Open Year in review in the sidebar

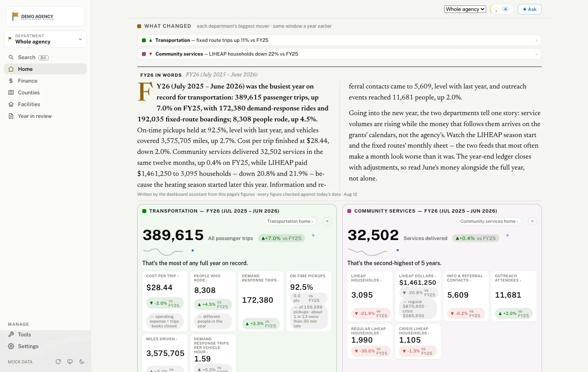45,116
